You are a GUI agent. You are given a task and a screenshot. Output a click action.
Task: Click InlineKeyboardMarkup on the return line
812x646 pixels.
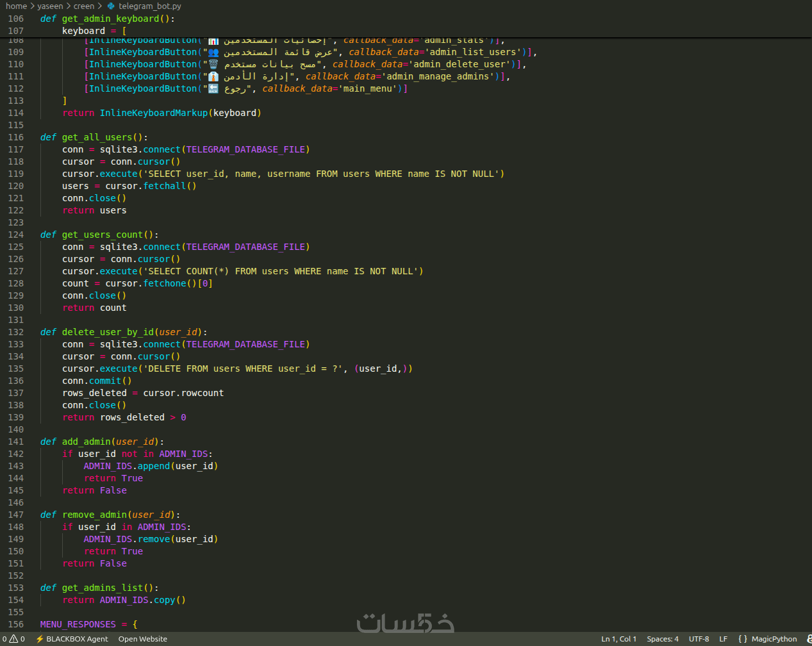(154, 113)
